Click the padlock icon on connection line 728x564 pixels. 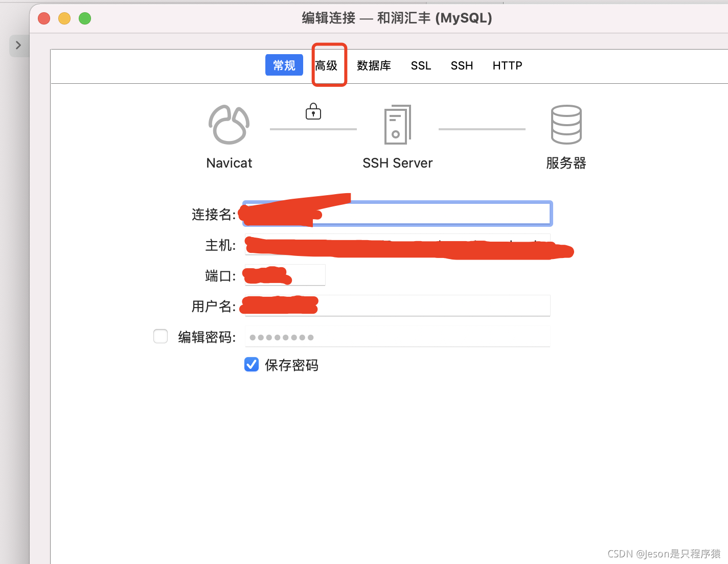pos(313,111)
